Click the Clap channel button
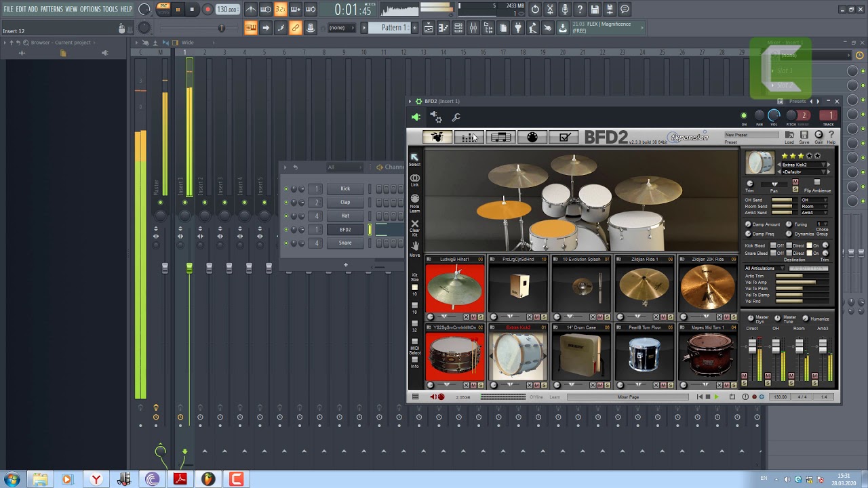The image size is (868, 488). [345, 202]
